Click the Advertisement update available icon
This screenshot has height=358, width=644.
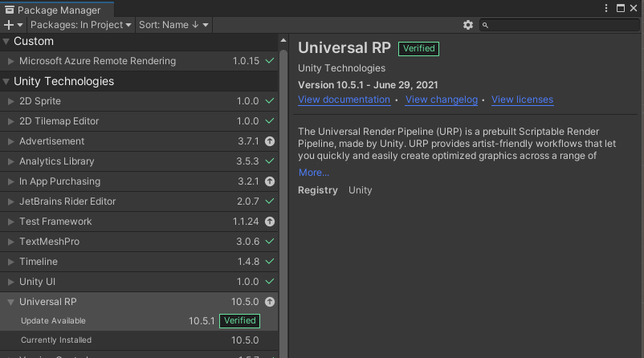coord(270,141)
